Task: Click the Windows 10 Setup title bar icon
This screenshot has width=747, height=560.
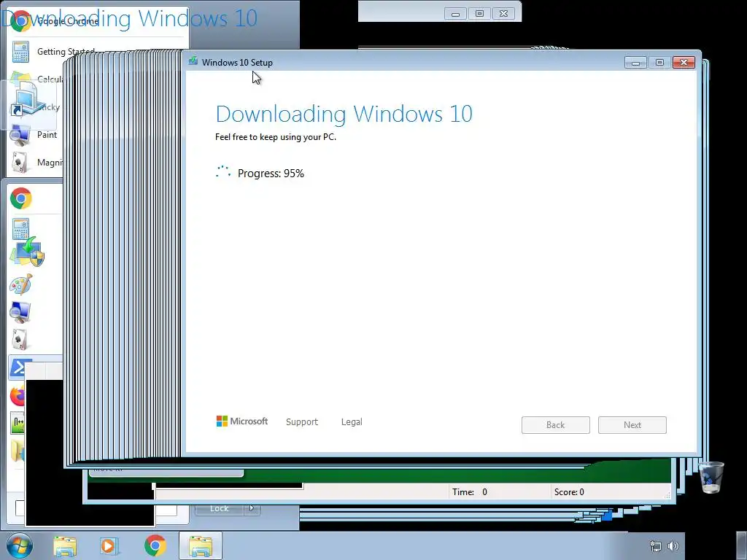Action: (x=193, y=61)
